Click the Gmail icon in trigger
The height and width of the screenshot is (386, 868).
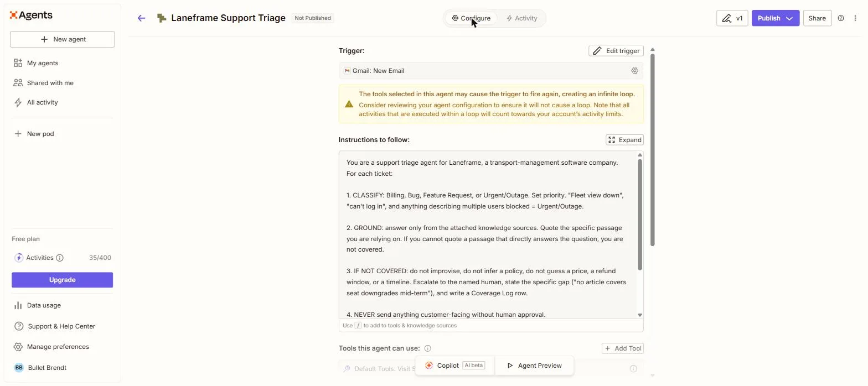click(x=347, y=71)
